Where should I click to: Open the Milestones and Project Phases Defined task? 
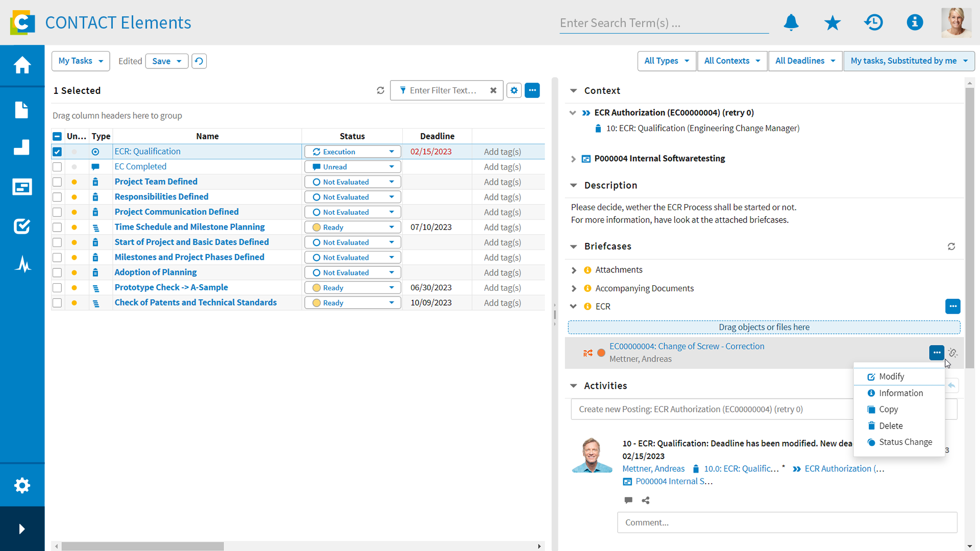(189, 257)
